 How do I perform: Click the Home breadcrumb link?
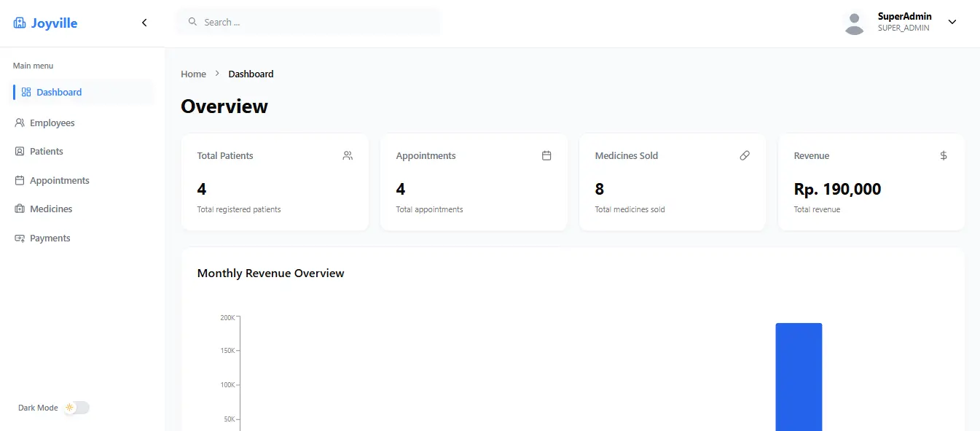[x=193, y=74]
